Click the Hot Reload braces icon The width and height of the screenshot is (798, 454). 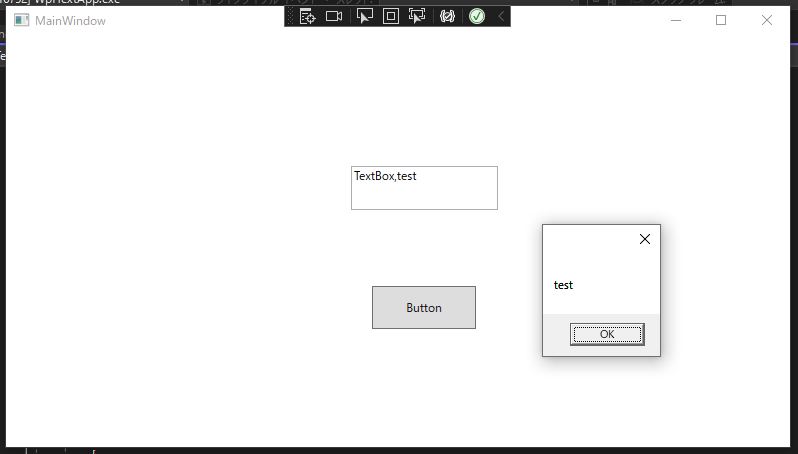pos(447,16)
